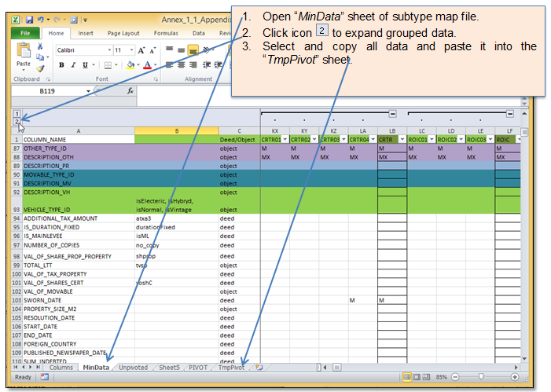Click the Increase Font Size icon

point(141,49)
